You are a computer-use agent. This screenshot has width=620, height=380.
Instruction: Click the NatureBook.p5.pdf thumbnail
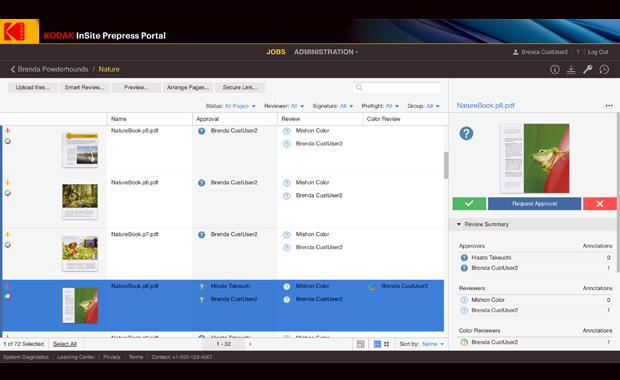[80, 149]
